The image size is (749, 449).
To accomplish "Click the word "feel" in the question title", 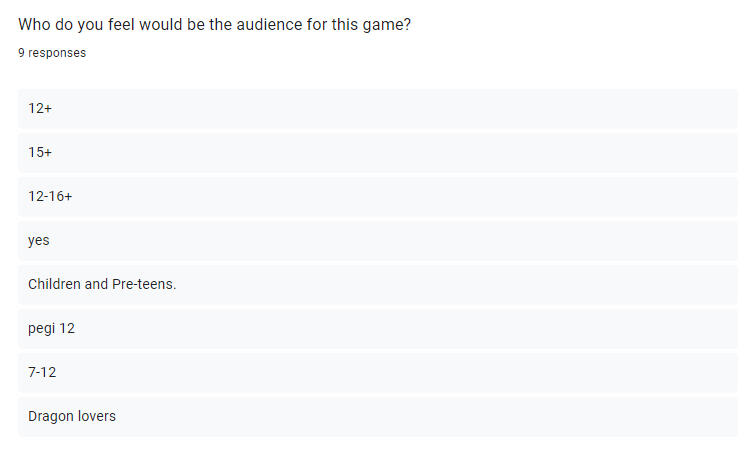I will (104, 25).
